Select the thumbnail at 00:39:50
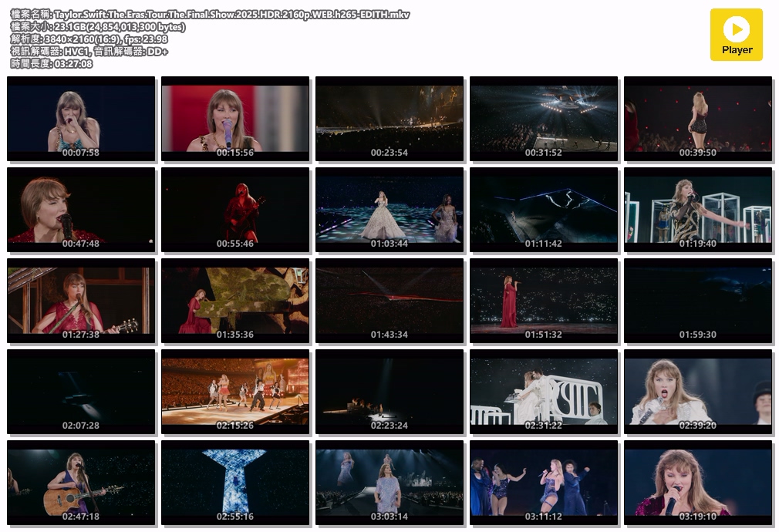The height and width of the screenshot is (532, 779). coord(698,118)
